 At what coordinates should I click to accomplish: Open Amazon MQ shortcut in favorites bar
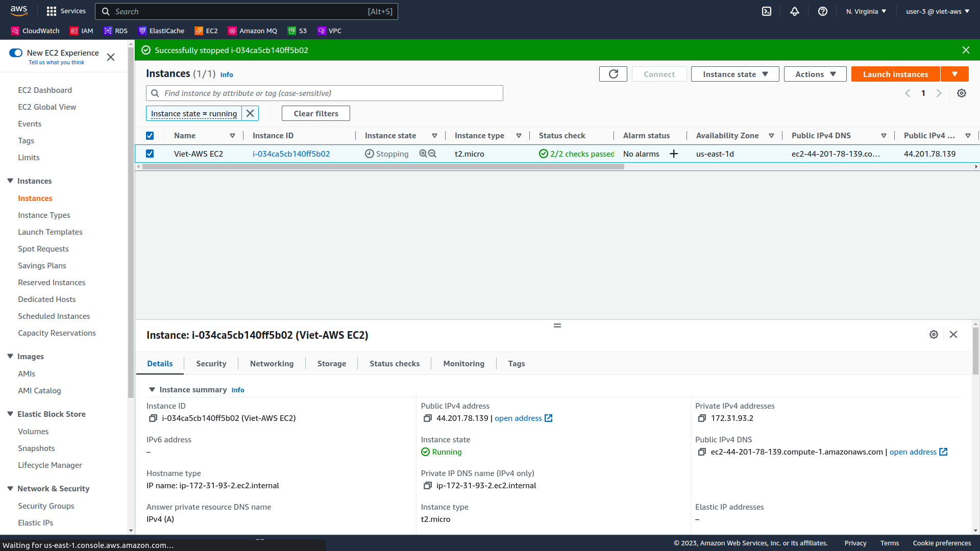(x=253, y=31)
